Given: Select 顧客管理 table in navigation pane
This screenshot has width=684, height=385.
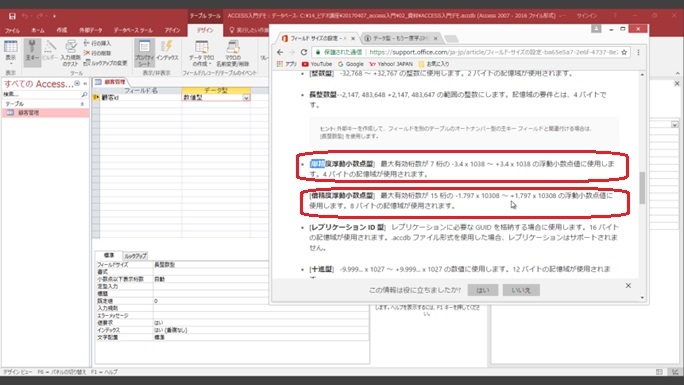Looking at the screenshot, I should (x=45, y=112).
